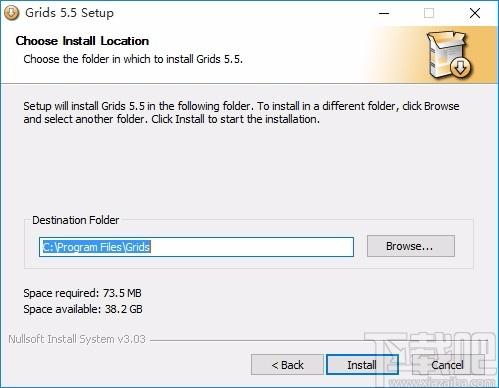Click the Grids setup title bar icon
This screenshot has height=388, width=499.
coord(11,13)
